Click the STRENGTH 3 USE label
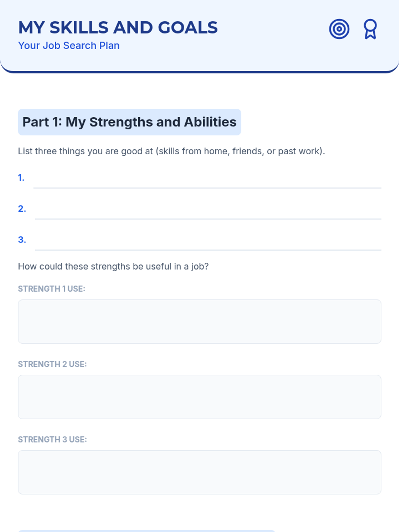Screen dimensions: 399x532 tap(52, 440)
